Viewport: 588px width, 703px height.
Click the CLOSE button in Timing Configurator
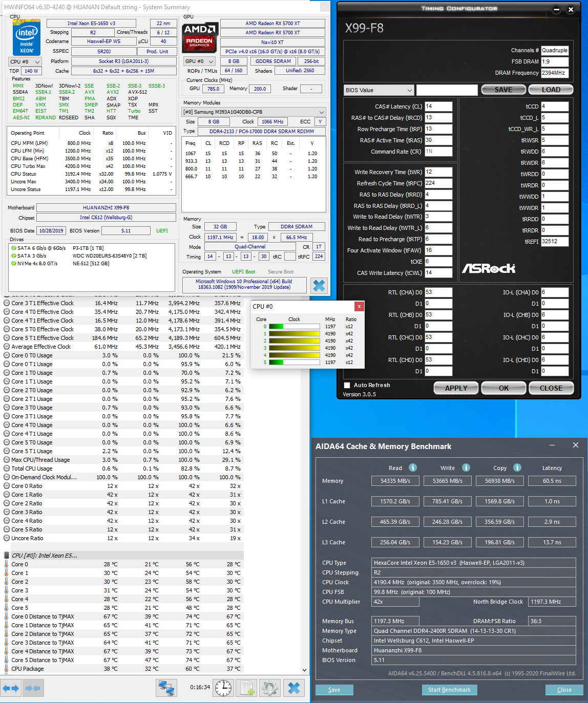coord(551,388)
